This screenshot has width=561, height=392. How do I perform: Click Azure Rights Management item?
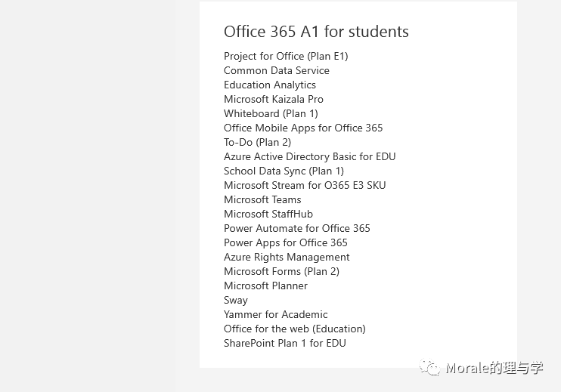(287, 258)
